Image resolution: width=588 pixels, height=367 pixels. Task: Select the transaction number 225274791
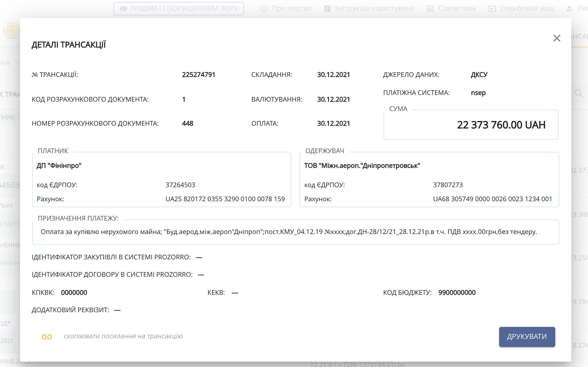198,75
